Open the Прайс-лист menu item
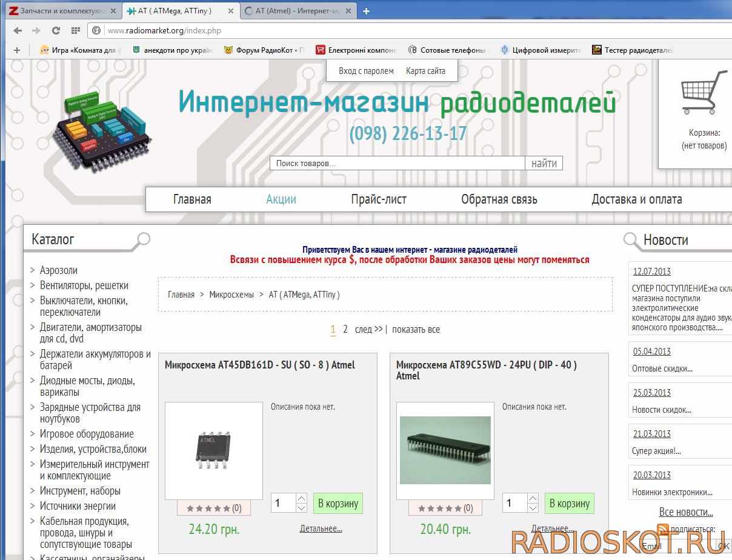The width and height of the screenshot is (732, 560). pyautogui.click(x=379, y=199)
